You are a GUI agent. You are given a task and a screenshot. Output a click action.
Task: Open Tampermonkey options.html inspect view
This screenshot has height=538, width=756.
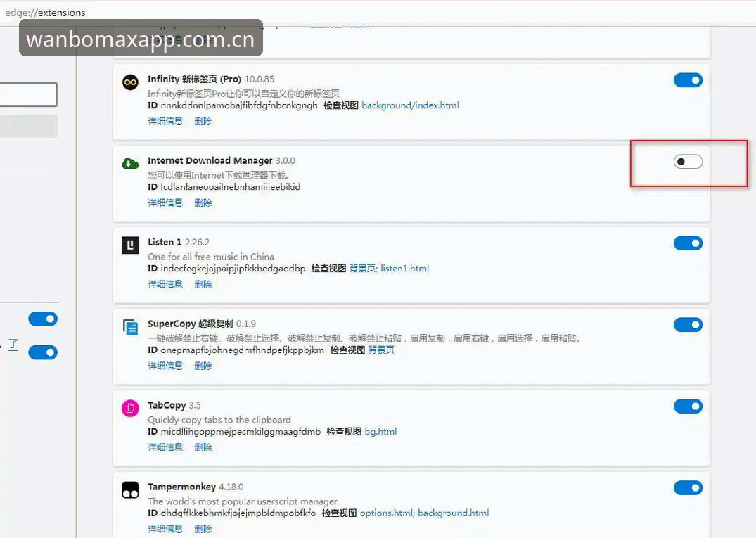[x=387, y=513]
